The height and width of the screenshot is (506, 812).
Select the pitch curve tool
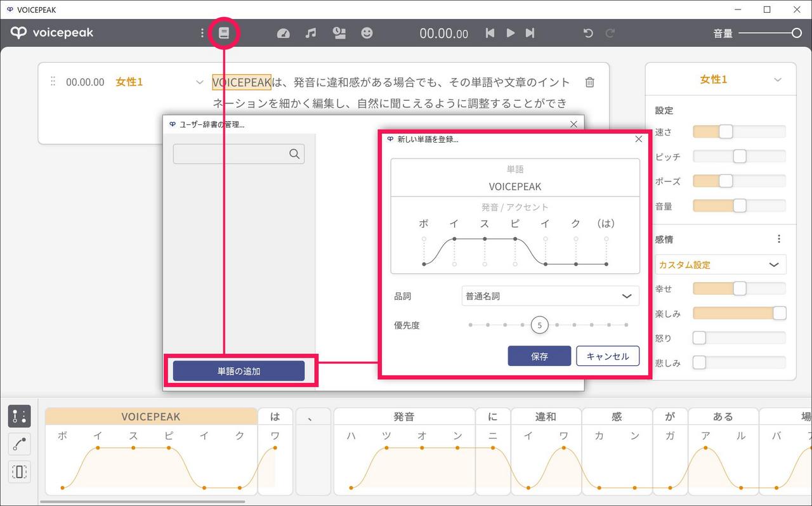click(19, 444)
